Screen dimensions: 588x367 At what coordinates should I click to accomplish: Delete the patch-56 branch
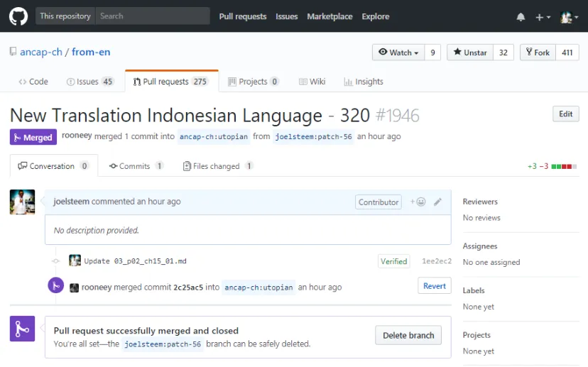coord(408,335)
